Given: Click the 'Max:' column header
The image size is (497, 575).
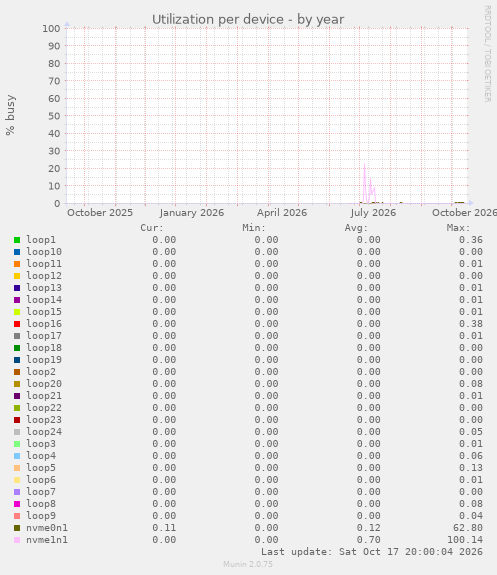Looking at the screenshot, I should [458, 228].
